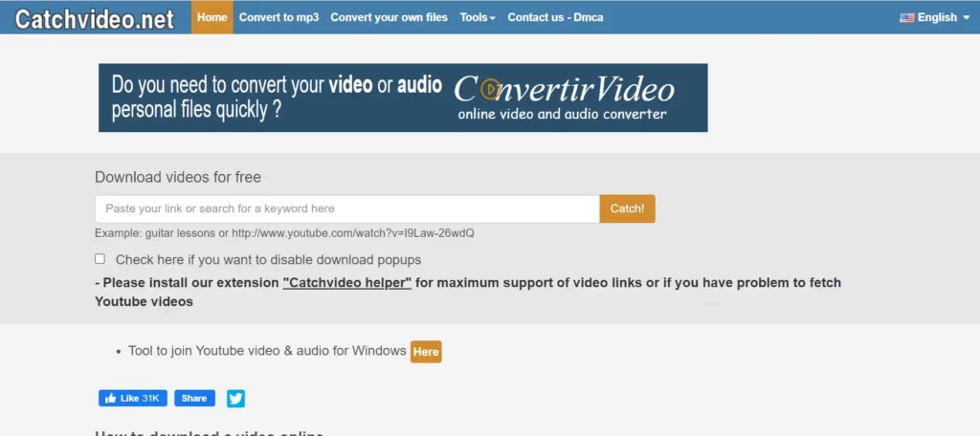The width and height of the screenshot is (980, 436).
Task: Tweet the page using the Twitter bird icon
Action: [235, 399]
